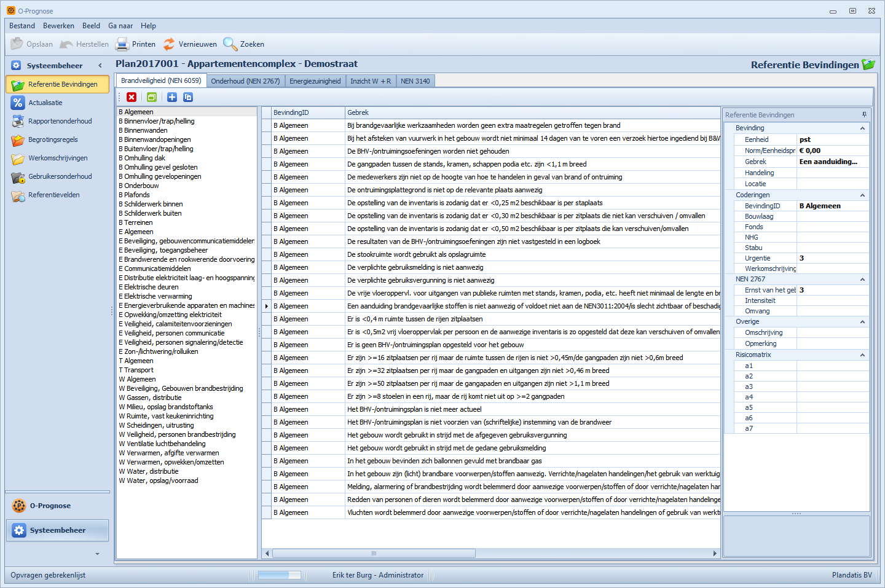Sort grid by the BevindingID column header
Screen dimensions: 885x588
pyautogui.click(x=308, y=112)
